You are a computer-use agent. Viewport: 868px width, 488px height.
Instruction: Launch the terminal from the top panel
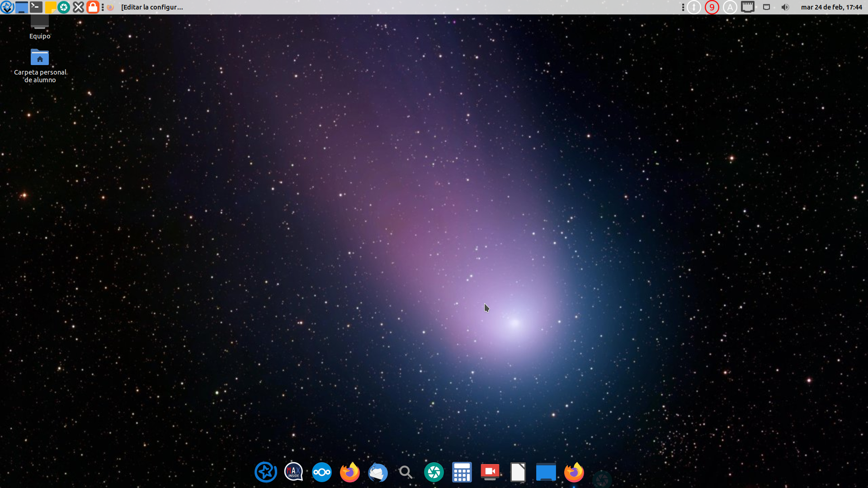(36, 7)
